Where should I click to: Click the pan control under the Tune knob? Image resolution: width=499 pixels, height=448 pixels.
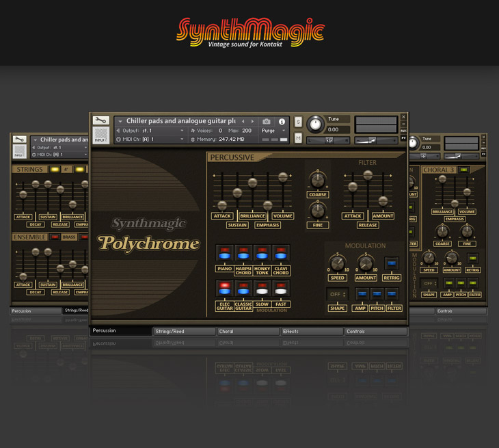point(328,140)
